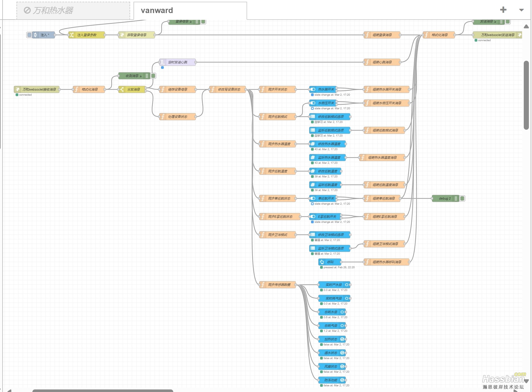This screenshot has height=392, width=532.
Task: Click the hash icon on 修改巡航温度 node
Action: [x=313, y=171]
